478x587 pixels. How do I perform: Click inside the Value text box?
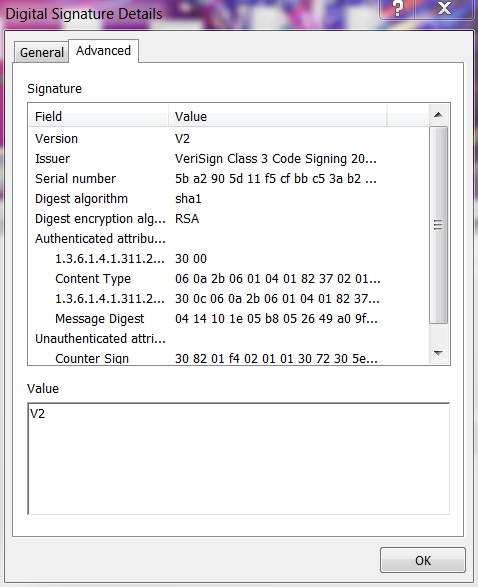[x=239, y=459]
